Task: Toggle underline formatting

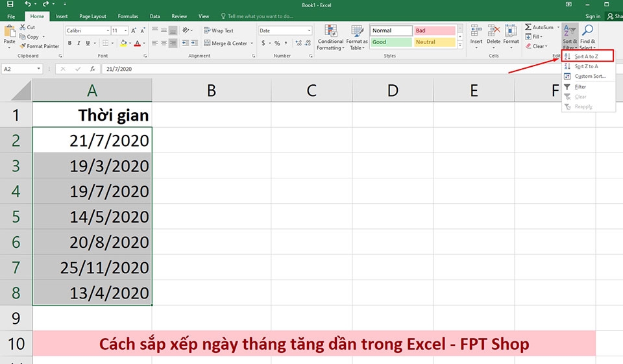Action: pos(88,43)
